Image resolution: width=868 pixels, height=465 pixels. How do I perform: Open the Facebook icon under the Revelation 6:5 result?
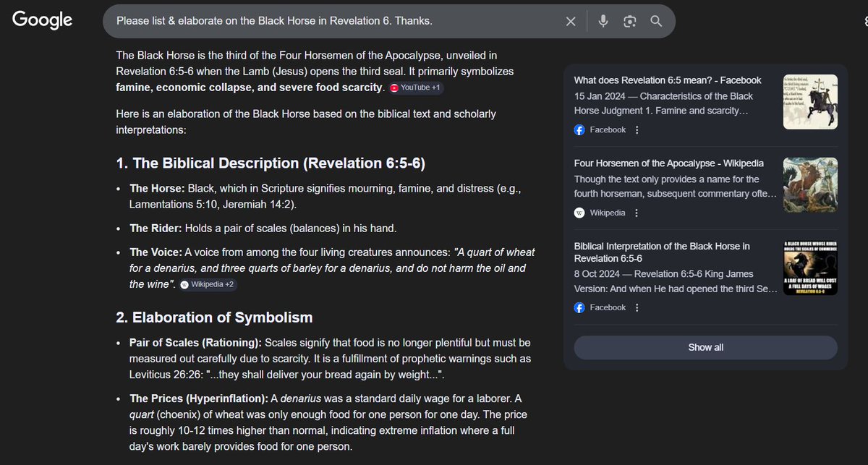point(579,130)
